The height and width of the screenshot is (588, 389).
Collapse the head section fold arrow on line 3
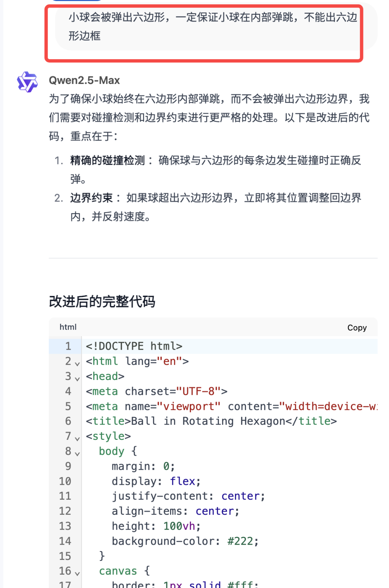pos(77,379)
